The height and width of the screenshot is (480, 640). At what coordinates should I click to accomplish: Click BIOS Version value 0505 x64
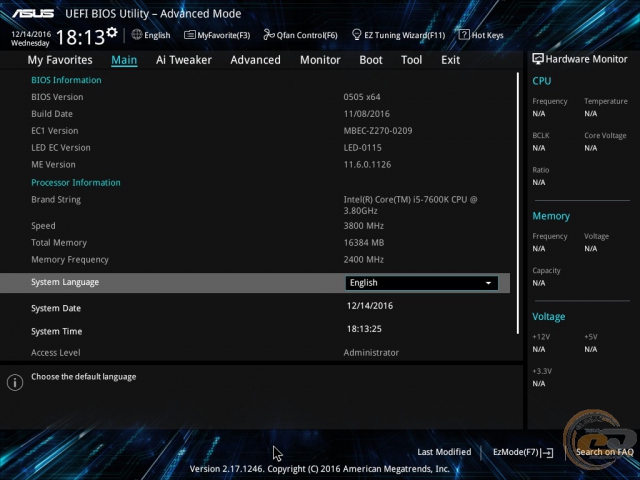[x=362, y=97]
